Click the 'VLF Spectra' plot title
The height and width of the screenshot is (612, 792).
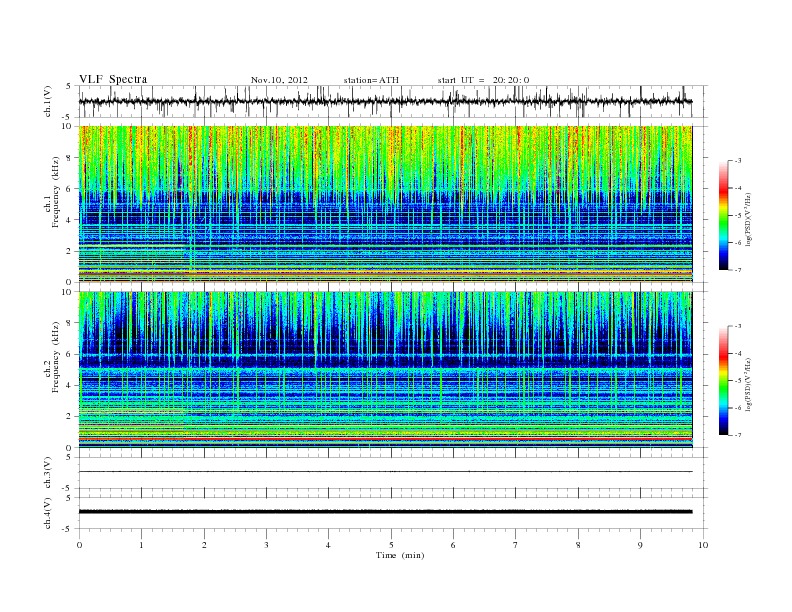coord(113,79)
